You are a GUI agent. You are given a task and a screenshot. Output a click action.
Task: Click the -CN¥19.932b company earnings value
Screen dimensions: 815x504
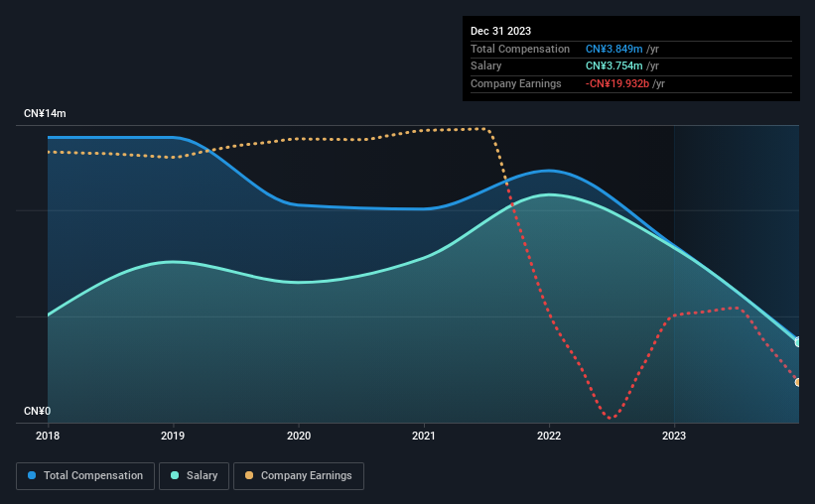click(617, 83)
